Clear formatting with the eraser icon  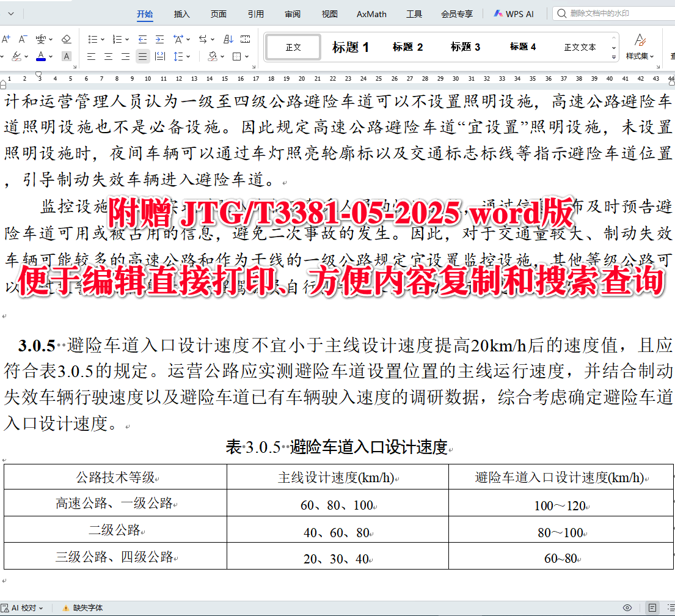pos(66,39)
